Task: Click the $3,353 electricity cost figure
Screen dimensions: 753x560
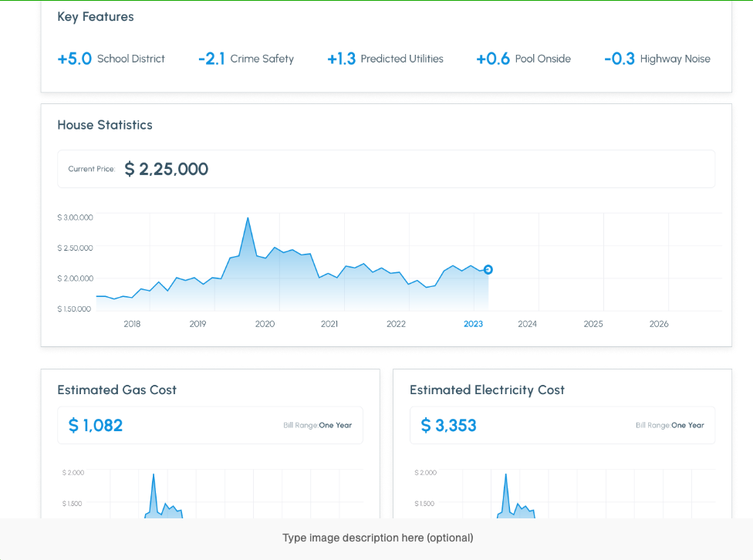Action: [448, 425]
